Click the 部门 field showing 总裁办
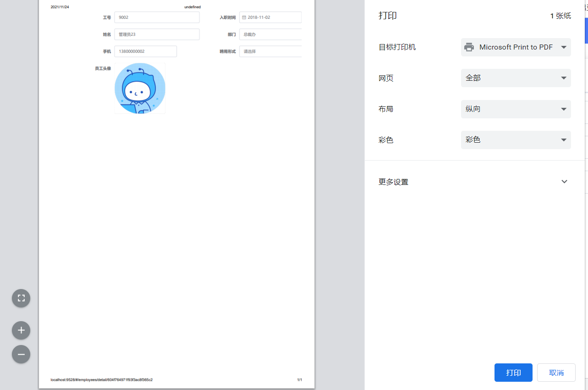The image size is (588, 390). pyautogui.click(x=270, y=34)
